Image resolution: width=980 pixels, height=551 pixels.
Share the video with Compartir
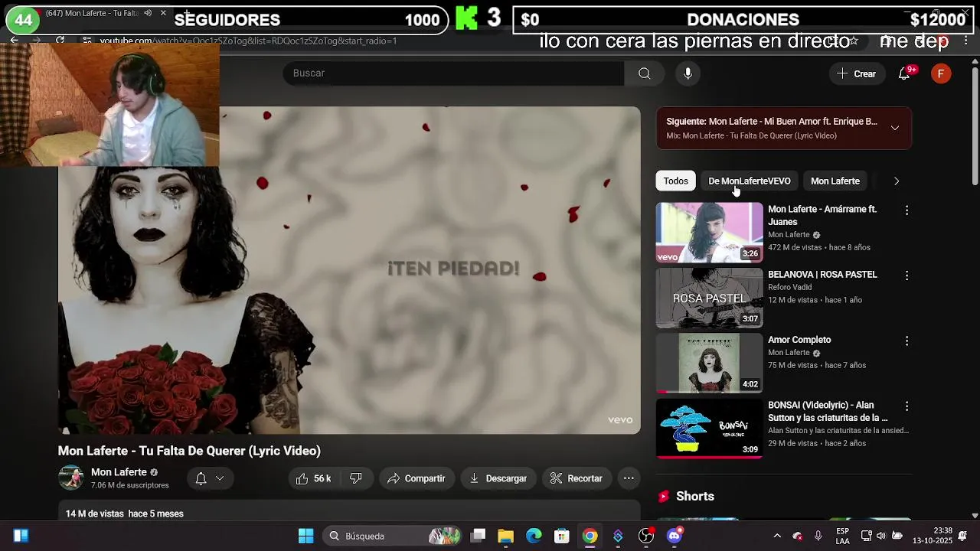coord(416,478)
